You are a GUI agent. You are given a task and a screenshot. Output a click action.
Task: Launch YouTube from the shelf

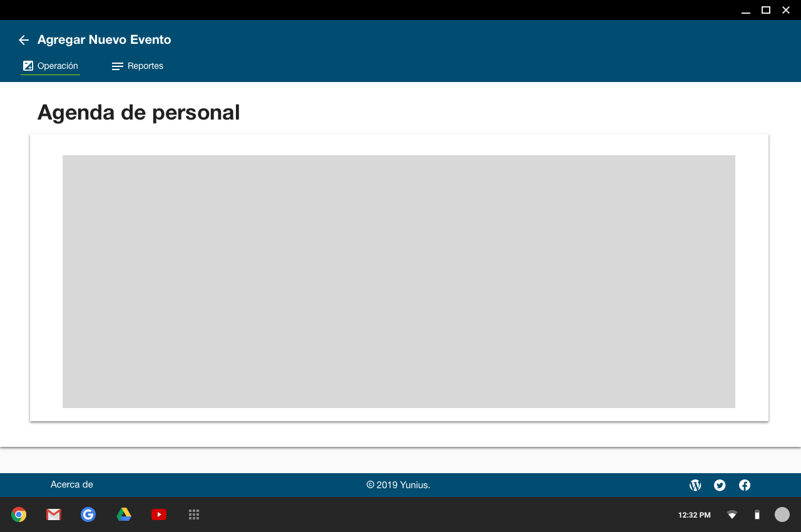point(159,514)
